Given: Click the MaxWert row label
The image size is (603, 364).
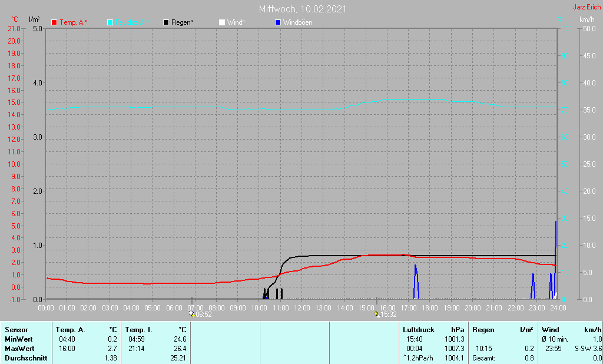Looking at the screenshot, I should coord(19,349).
